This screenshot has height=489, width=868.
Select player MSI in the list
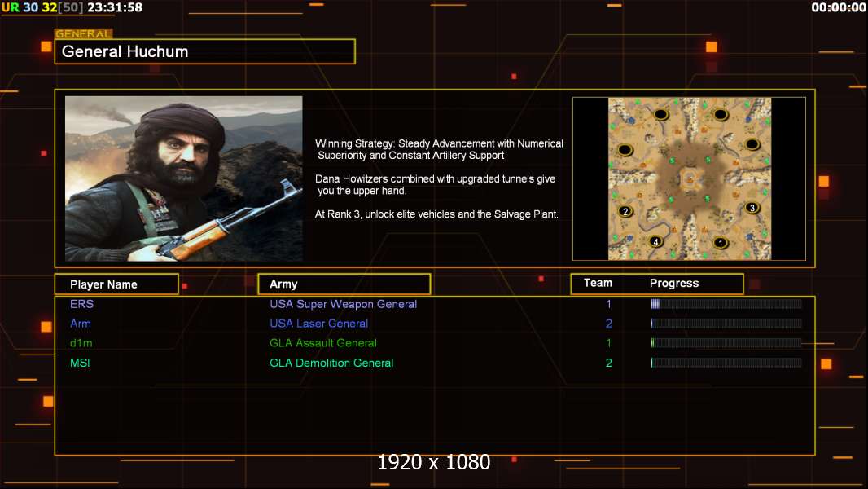click(x=80, y=363)
